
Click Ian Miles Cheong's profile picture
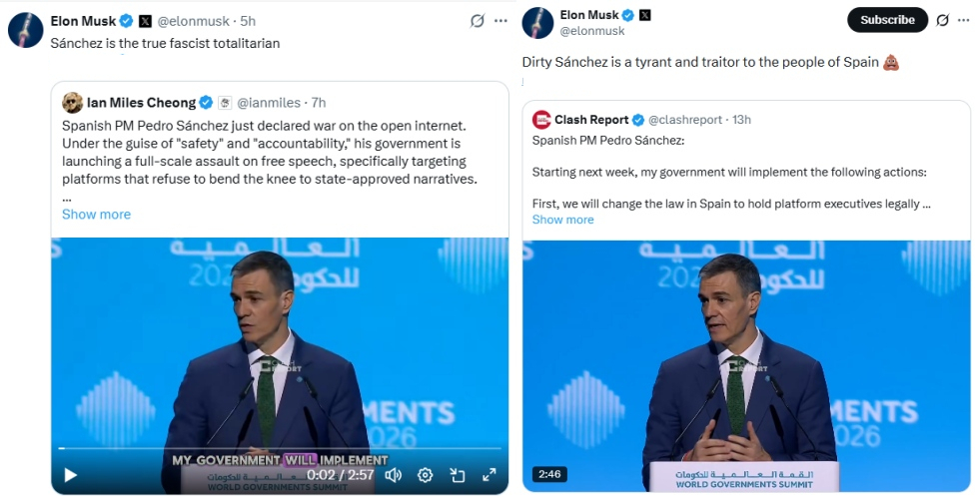click(72, 103)
